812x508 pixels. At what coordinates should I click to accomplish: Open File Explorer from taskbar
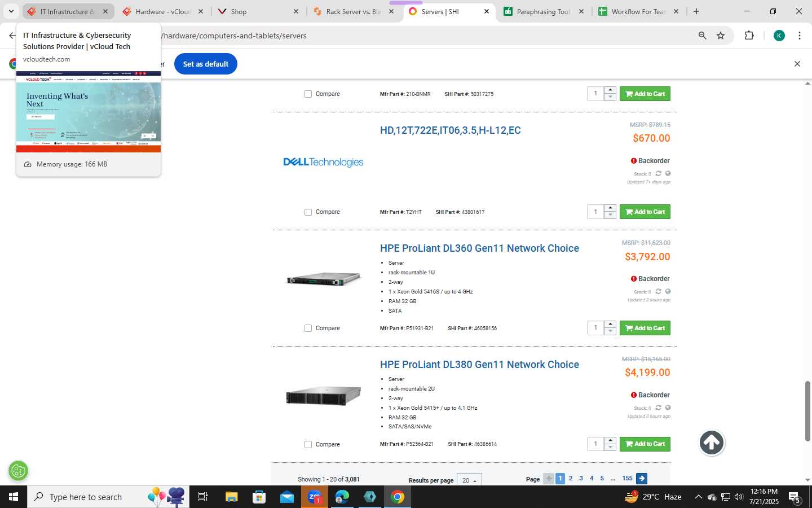coord(231,497)
